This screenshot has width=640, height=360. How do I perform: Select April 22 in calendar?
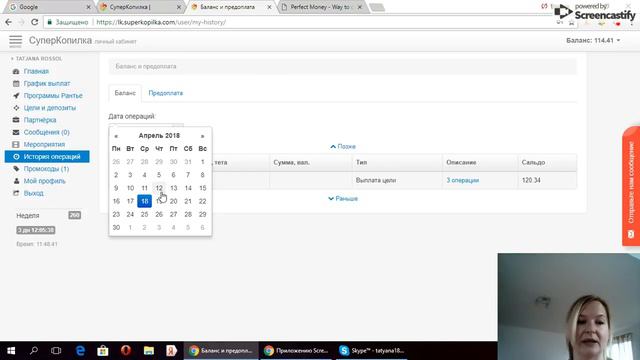coord(202,201)
